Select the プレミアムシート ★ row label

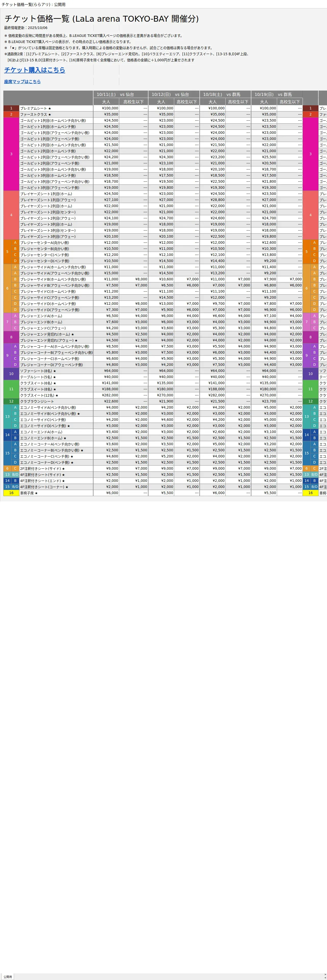point(56,108)
